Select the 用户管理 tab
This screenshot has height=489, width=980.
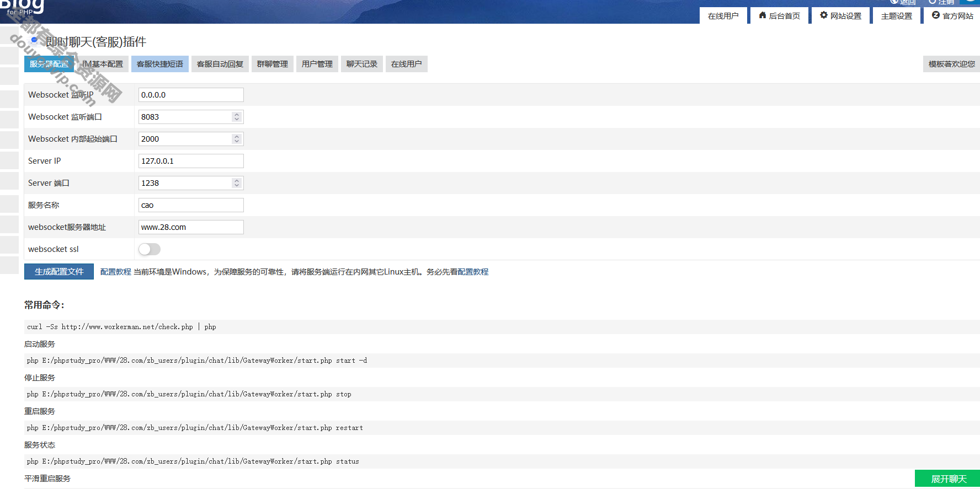(x=317, y=64)
